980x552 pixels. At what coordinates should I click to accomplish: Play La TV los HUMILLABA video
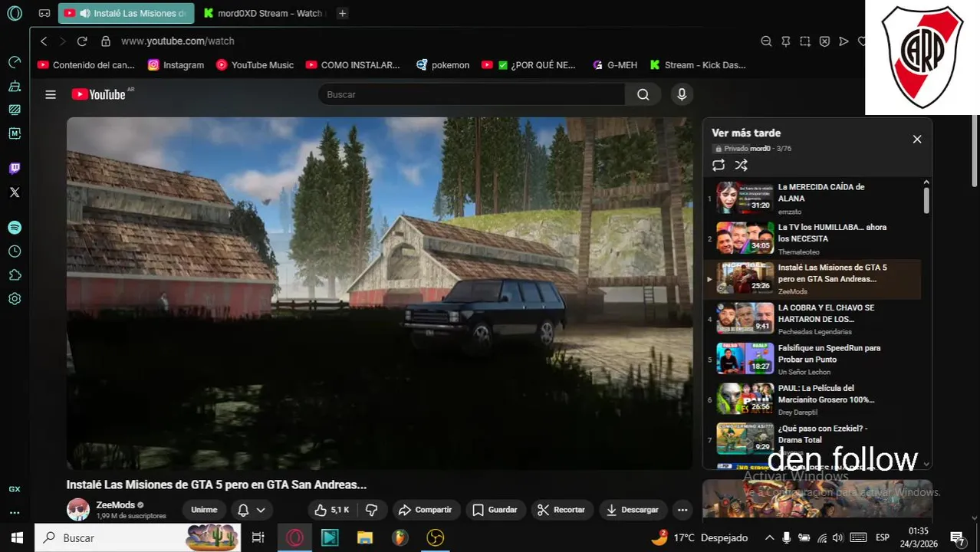tap(814, 238)
